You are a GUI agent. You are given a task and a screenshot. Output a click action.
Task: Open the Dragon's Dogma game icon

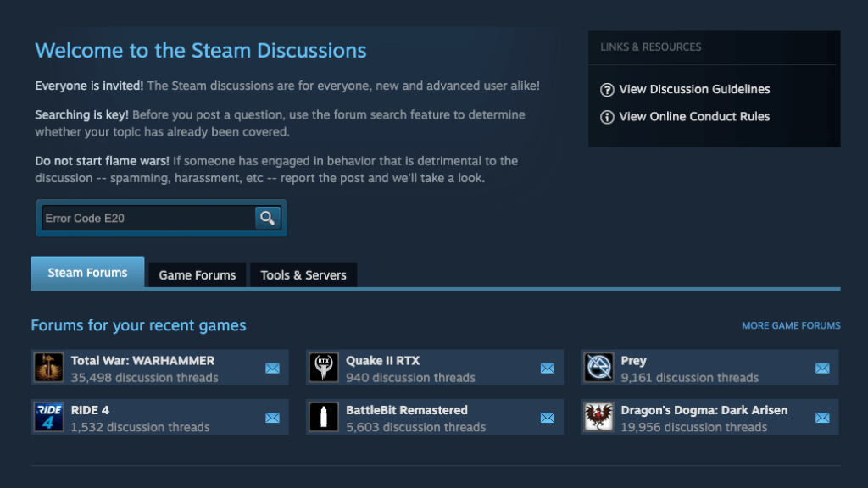(x=598, y=417)
